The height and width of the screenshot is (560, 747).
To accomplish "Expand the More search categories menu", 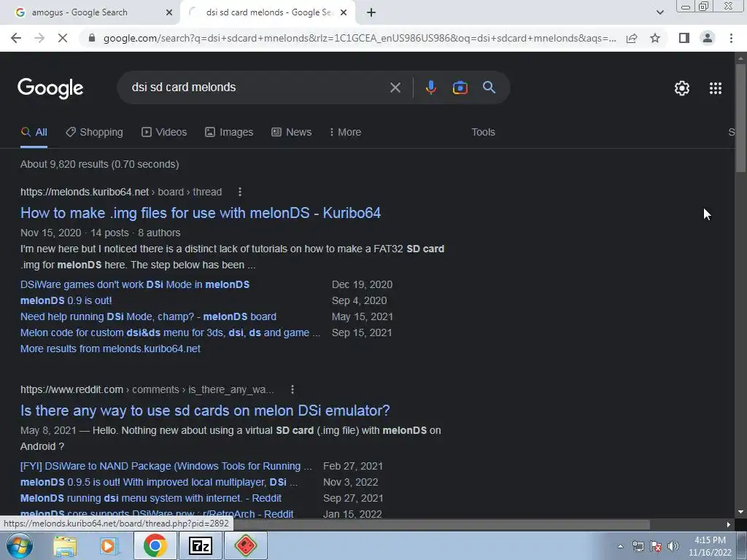I will click(x=345, y=133).
